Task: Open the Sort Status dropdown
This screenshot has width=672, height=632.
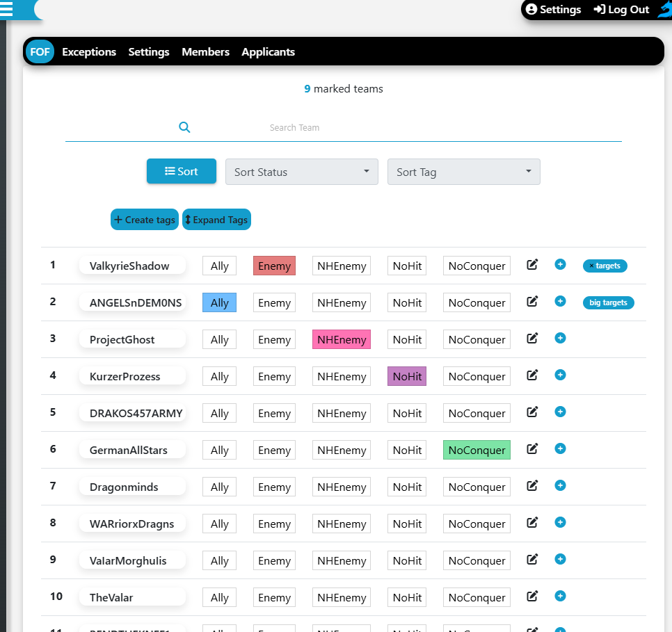Action: (301, 172)
